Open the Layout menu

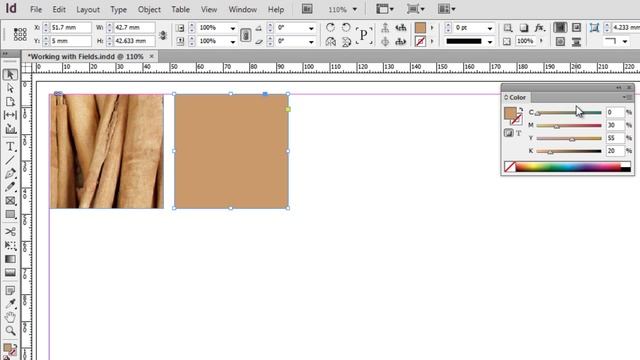point(88,9)
